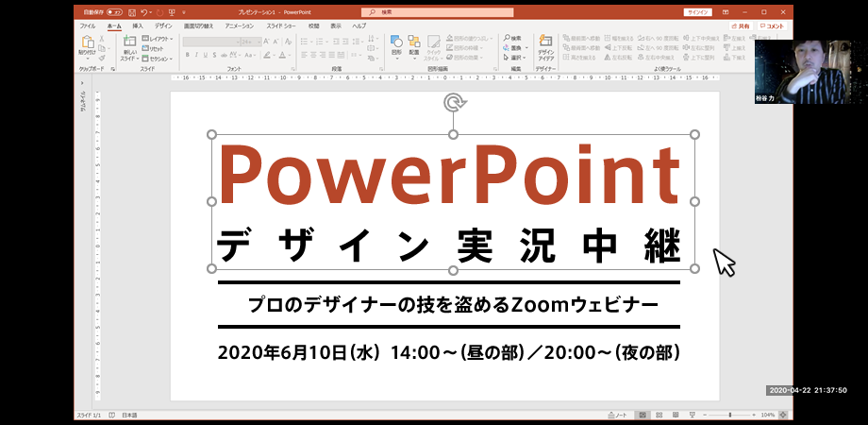Click the ノート (Notes) button in status bar
Image resolution: width=868 pixels, height=425 pixels.
point(617,415)
